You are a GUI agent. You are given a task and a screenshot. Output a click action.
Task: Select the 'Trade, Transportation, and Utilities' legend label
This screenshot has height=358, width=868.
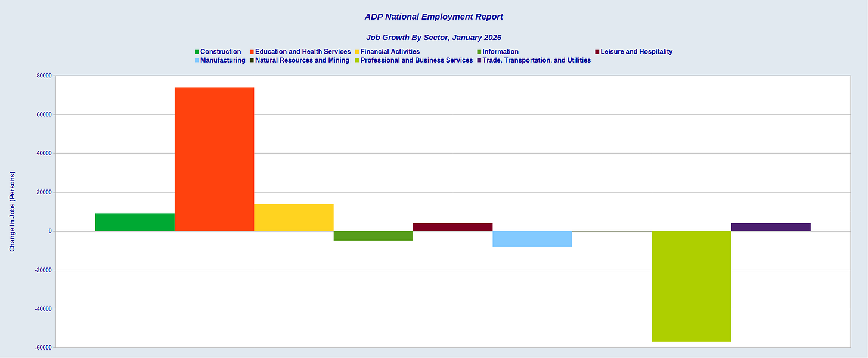[x=537, y=60]
